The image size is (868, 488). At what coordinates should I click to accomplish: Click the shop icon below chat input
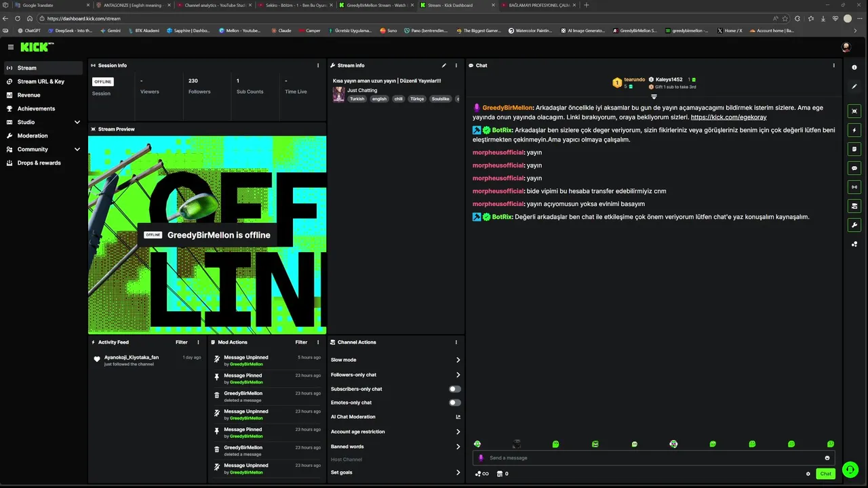(x=499, y=474)
